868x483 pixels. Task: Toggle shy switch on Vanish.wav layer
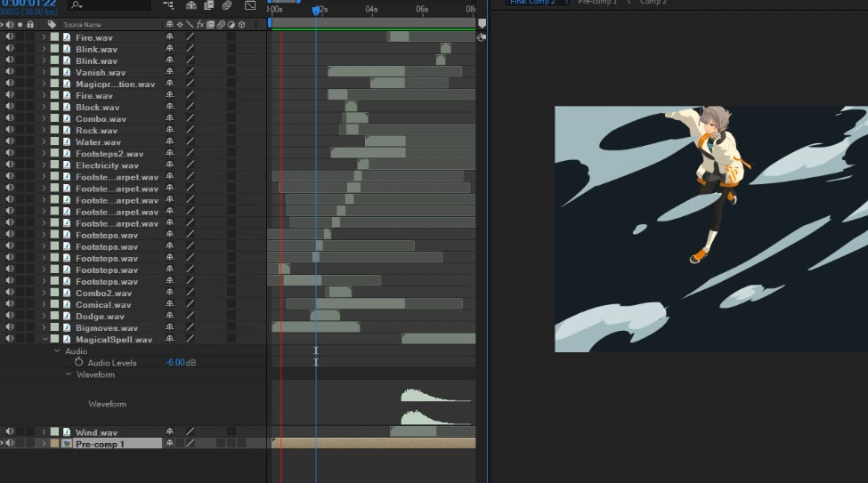[x=169, y=72]
